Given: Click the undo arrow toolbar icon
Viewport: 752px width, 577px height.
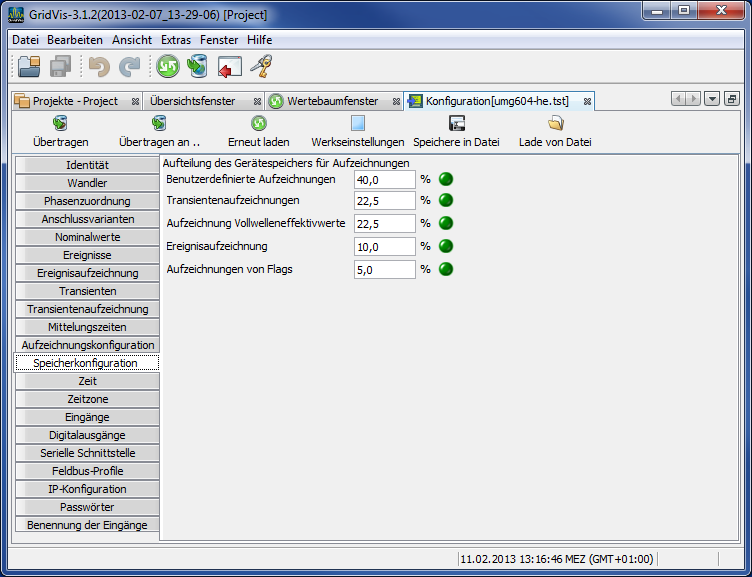Looking at the screenshot, I should pos(99,67).
